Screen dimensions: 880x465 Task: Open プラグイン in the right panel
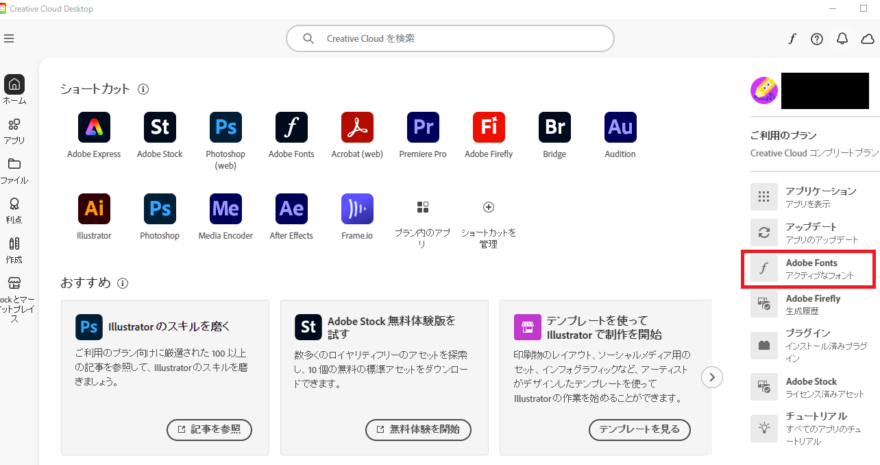(x=811, y=345)
